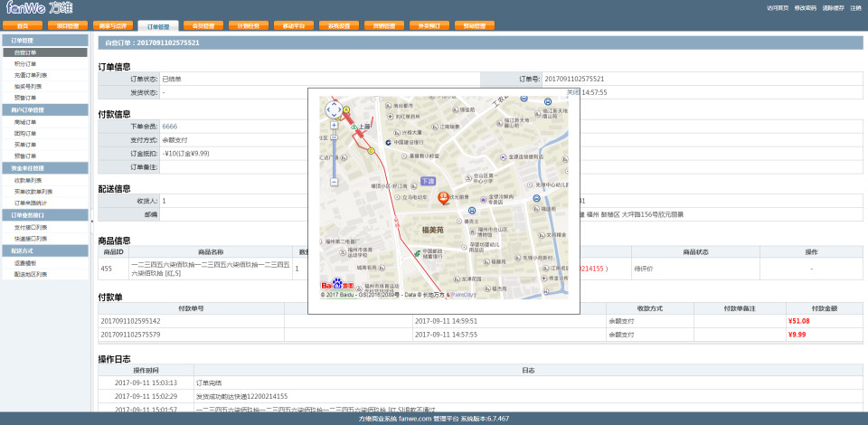Switch to the 会员管理 tab

point(203,26)
